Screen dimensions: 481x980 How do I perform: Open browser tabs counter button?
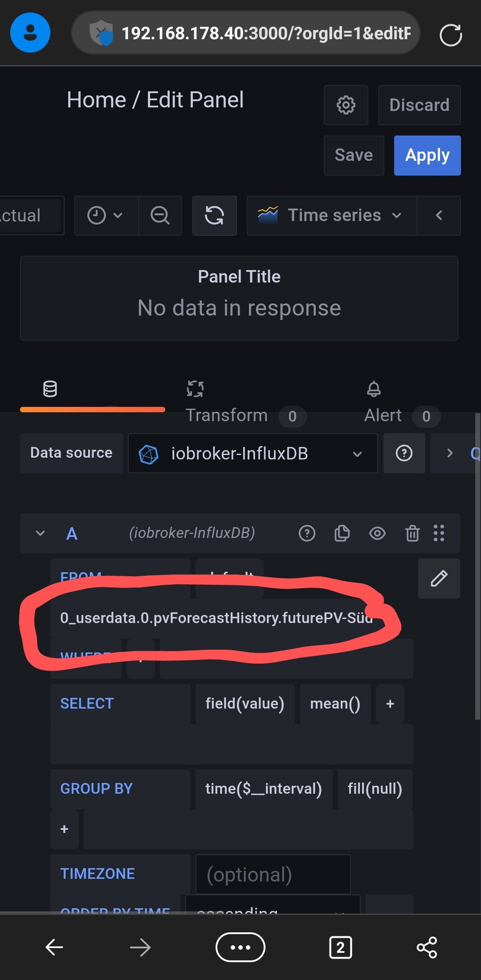tap(340, 947)
